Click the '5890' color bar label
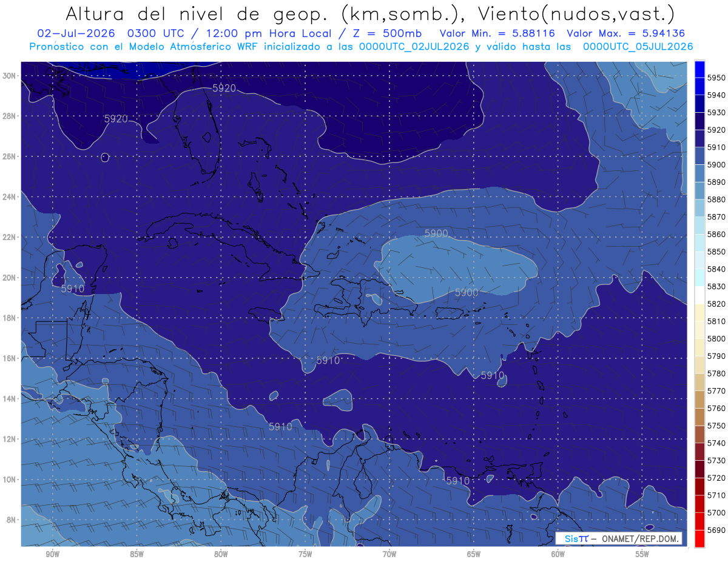 (716, 182)
